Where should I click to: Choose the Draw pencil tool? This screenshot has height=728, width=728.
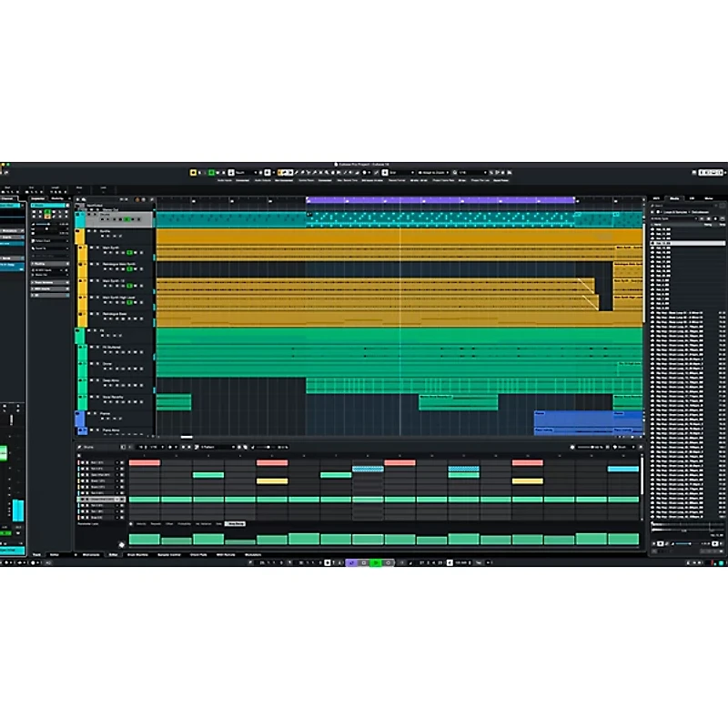point(331,170)
